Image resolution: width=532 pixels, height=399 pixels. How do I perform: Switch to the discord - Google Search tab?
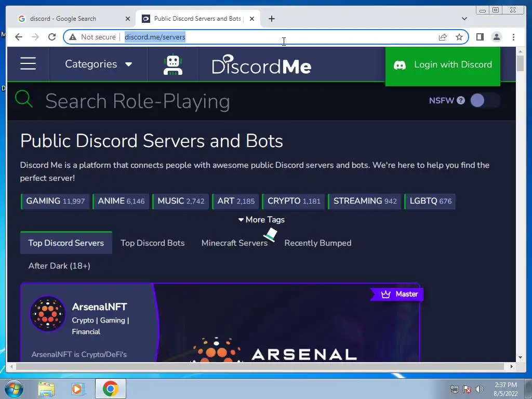click(x=74, y=19)
